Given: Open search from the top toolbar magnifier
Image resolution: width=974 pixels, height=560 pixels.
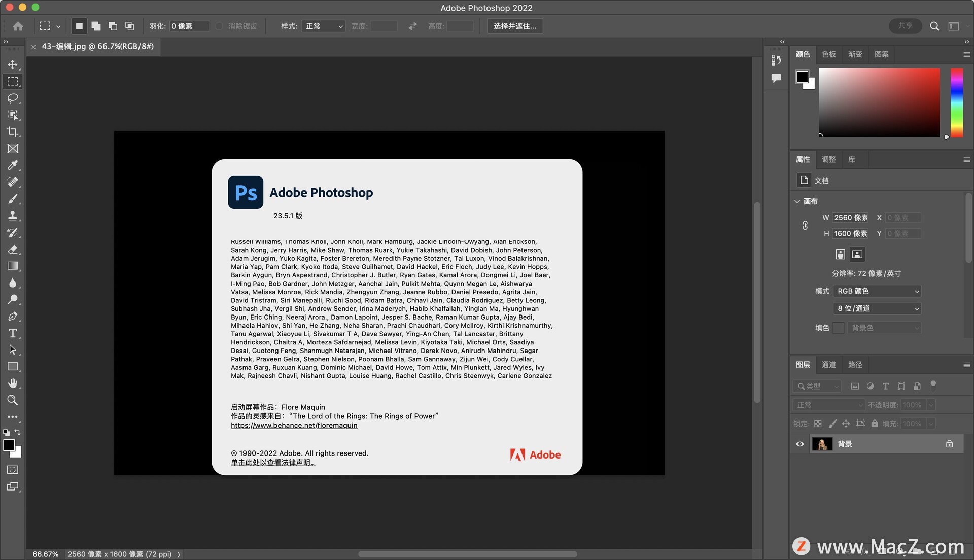Looking at the screenshot, I should pyautogui.click(x=934, y=26).
